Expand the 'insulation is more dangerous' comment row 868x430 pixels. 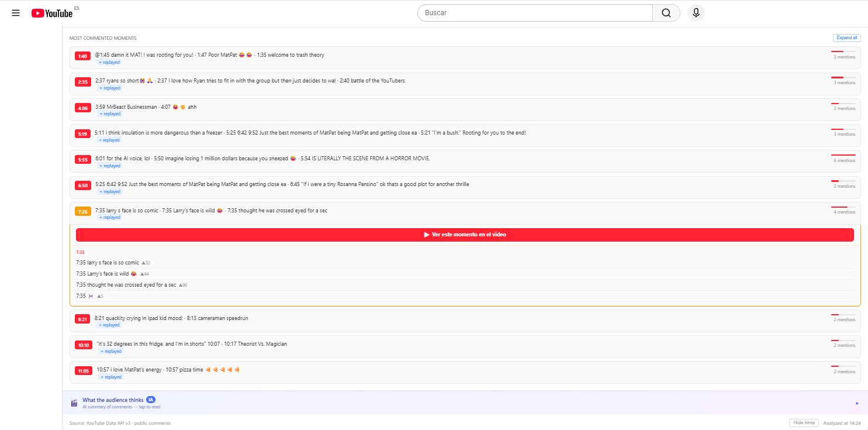pos(465,135)
